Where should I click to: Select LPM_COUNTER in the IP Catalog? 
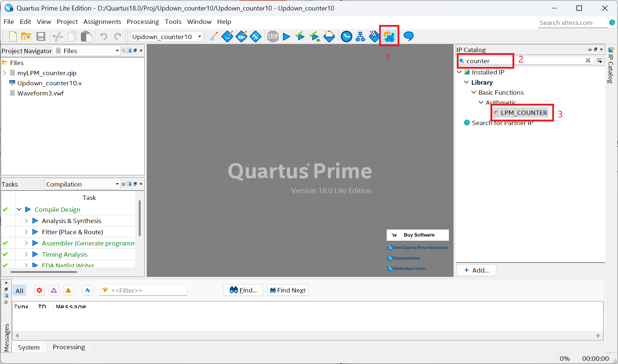(x=520, y=113)
